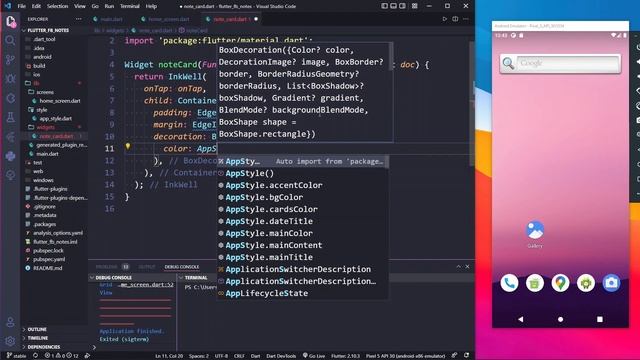Collapse the TERMINAL section header

pos(196,278)
